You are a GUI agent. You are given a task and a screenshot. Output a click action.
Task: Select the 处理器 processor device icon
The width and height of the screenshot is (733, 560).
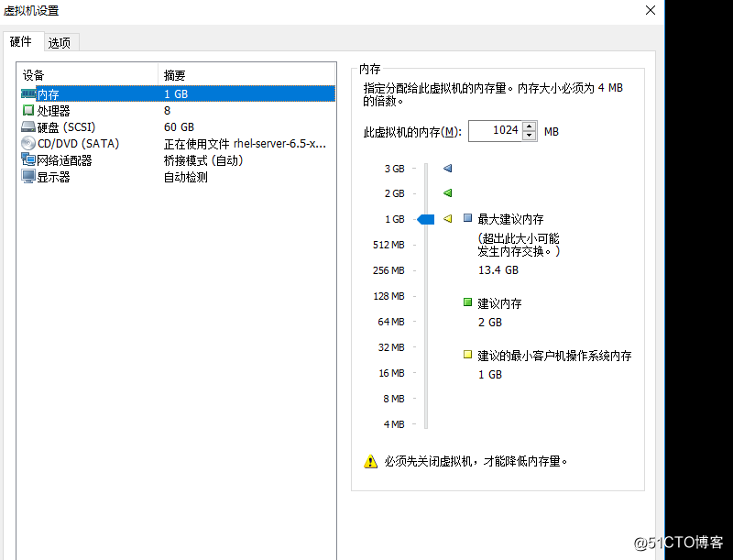coord(27,110)
